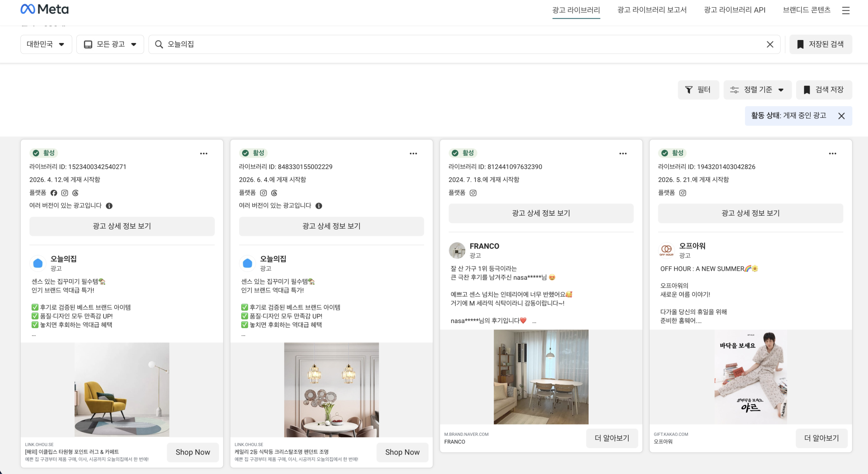Open the 오프아워 pajama ad image
This screenshot has width=868, height=474.
(x=751, y=377)
